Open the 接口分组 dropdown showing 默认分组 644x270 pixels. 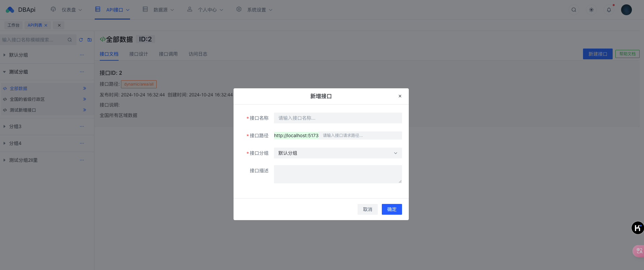(x=338, y=153)
